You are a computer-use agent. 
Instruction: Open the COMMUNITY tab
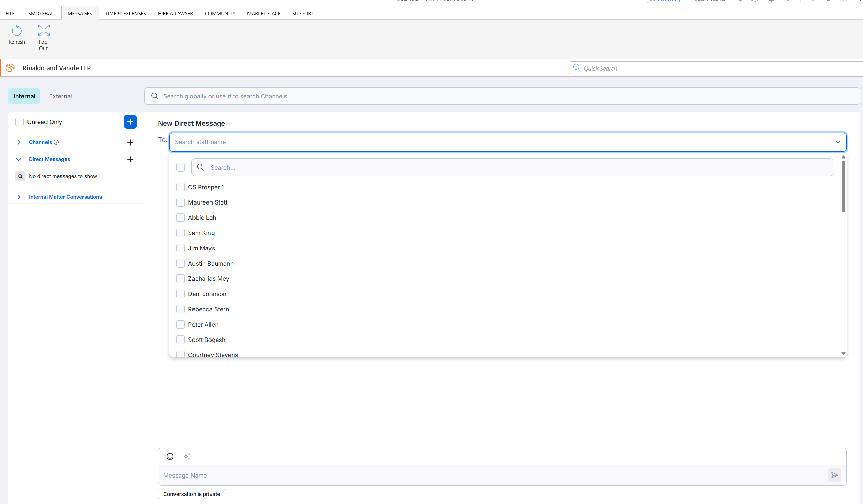(220, 13)
